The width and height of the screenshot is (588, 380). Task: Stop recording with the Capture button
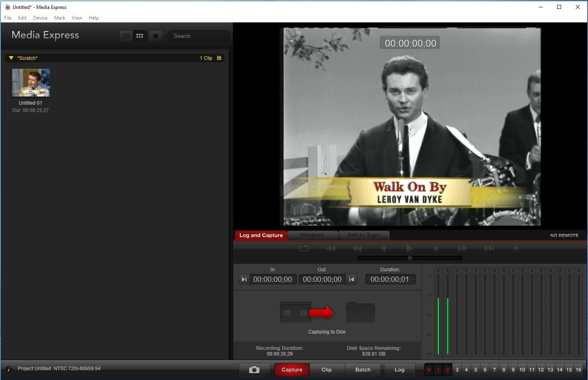[292, 370]
